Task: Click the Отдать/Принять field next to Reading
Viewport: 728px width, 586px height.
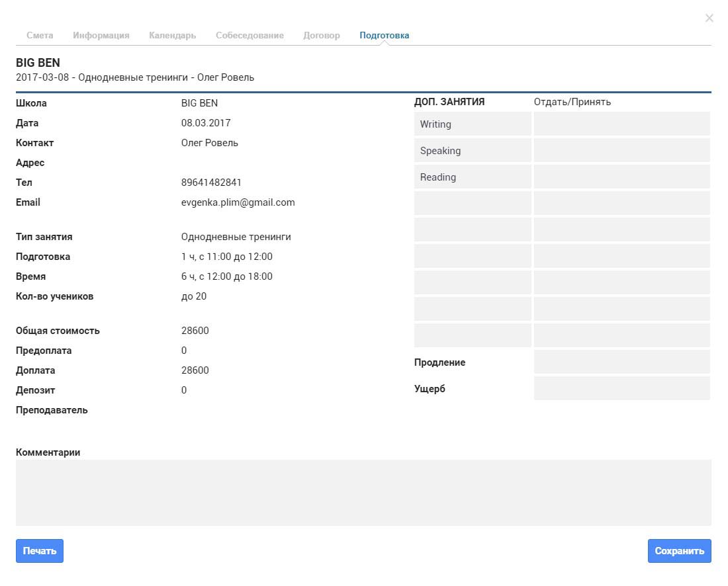Action: tap(622, 177)
